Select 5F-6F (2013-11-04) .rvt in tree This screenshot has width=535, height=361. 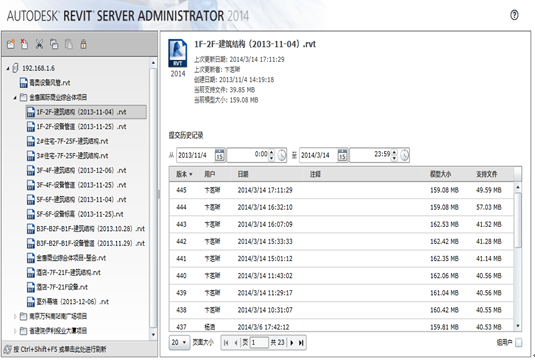coord(81,200)
